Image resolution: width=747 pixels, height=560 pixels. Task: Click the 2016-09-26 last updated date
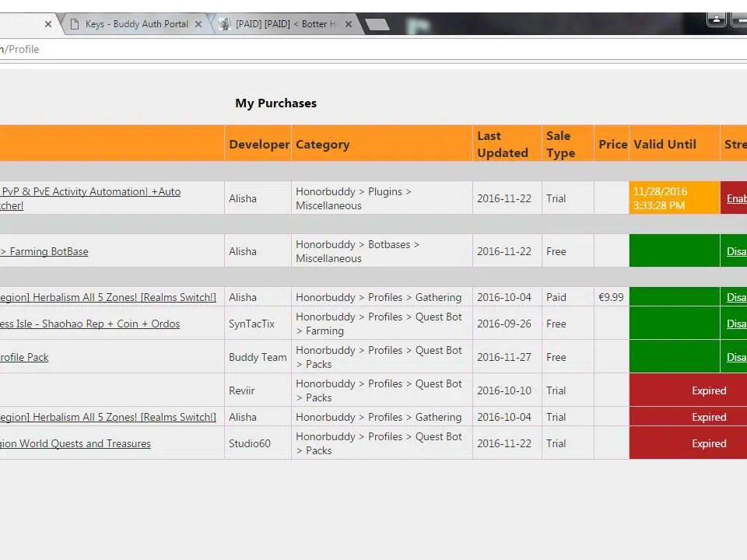(x=504, y=324)
